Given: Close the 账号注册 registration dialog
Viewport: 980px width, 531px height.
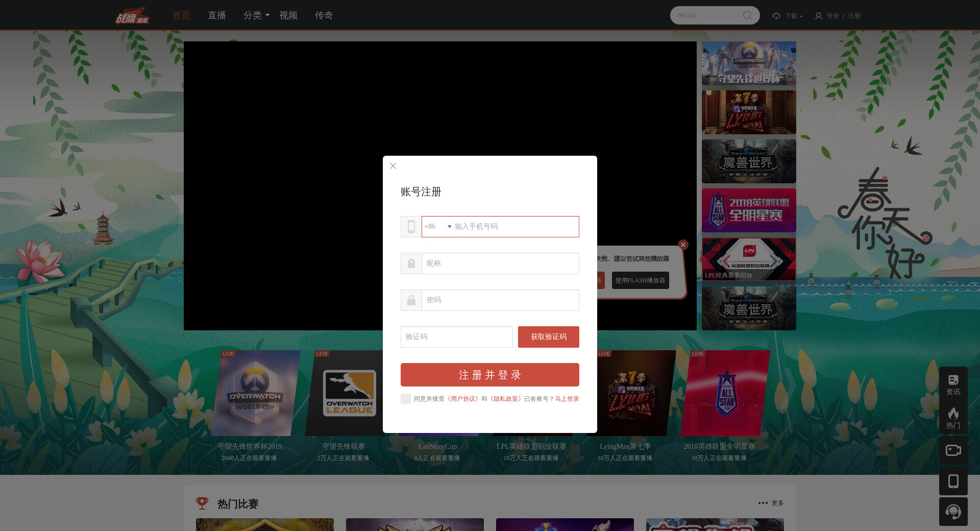Looking at the screenshot, I should pyautogui.click(x=393, y=166).
